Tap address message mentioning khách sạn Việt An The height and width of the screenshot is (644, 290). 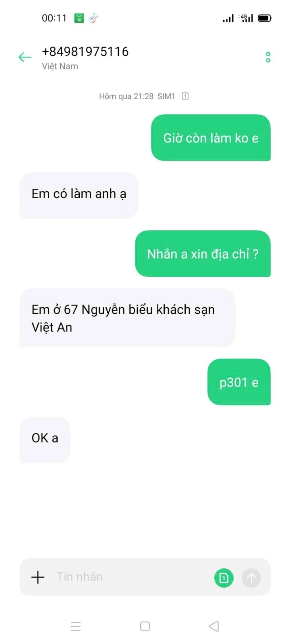(127, 318)
